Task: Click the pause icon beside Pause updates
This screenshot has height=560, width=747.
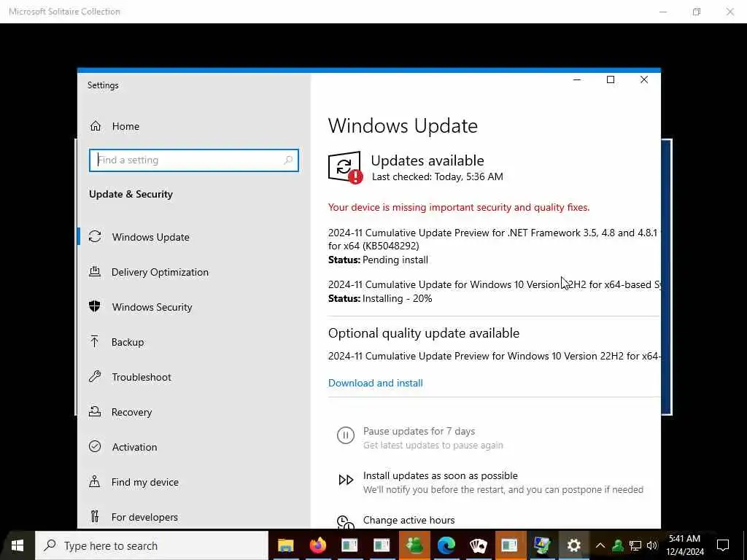Action: tap(345, 435)
